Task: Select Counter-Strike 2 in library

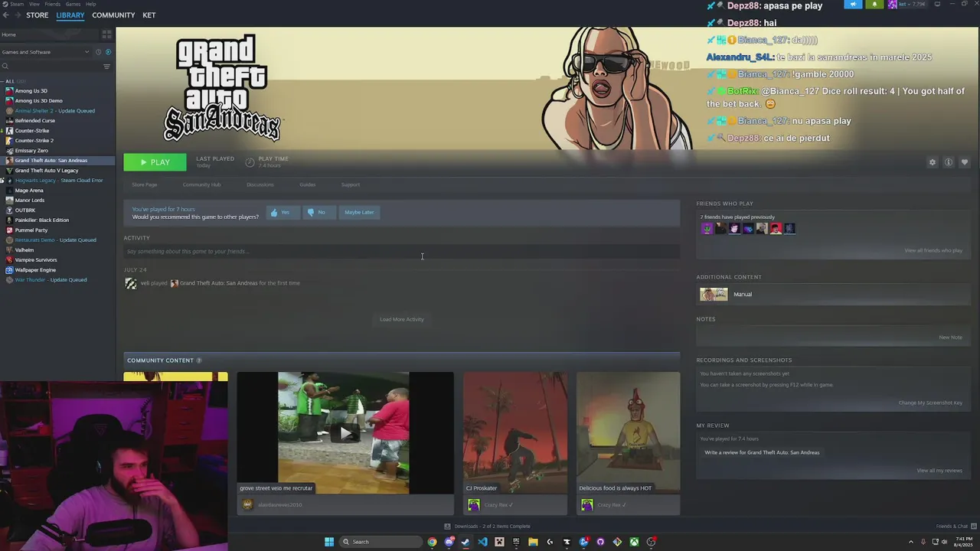Action: pos(34,141)
